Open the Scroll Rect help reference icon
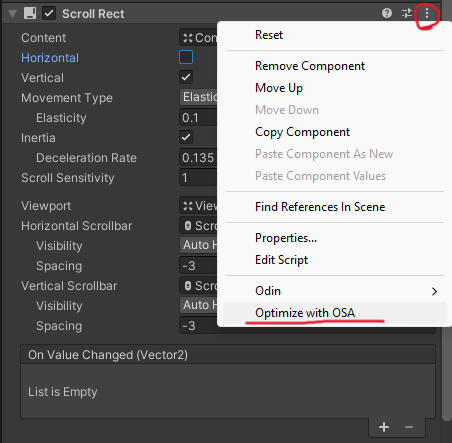452x443 pixels. (387, 13)
